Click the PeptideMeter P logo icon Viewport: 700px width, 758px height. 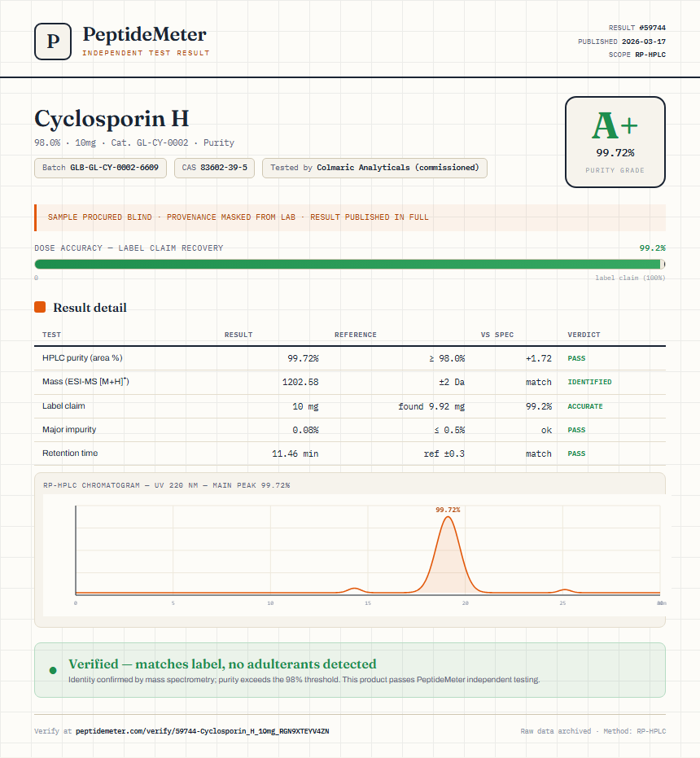tap(53, 42)
